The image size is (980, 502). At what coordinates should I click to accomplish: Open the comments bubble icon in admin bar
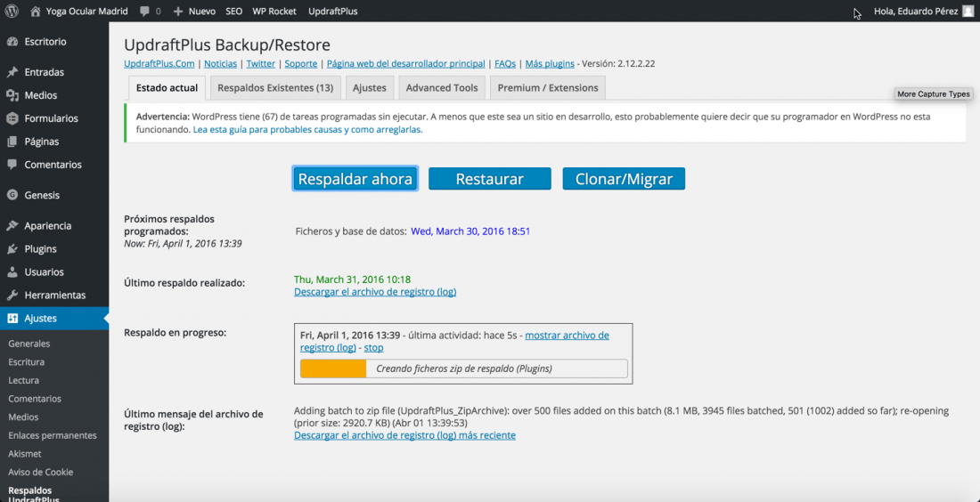[x=145, y=12]
